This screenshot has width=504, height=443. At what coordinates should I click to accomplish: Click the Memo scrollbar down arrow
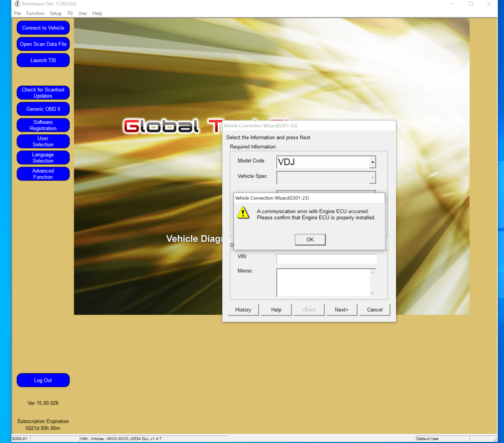click(x=373, y=293)
